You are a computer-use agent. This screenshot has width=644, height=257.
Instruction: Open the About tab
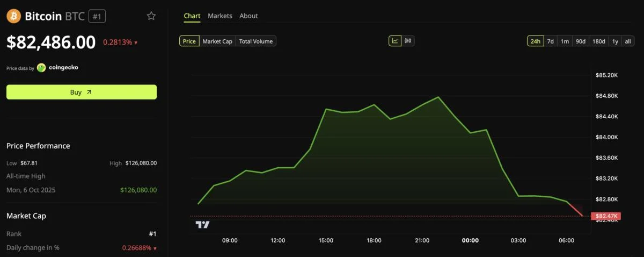tap(248, 16)
